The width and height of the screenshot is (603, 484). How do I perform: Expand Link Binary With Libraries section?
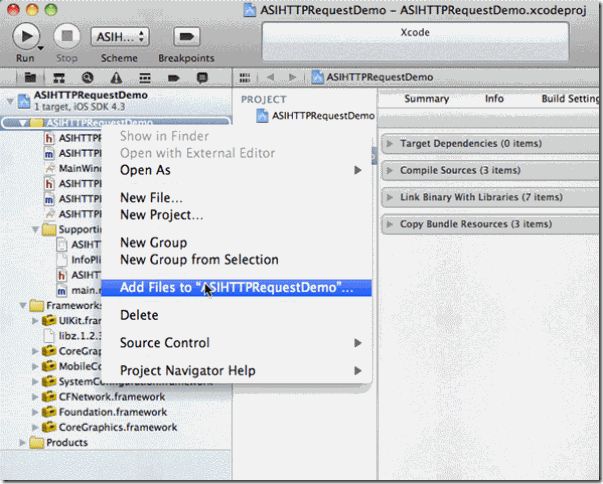point(391,197)
